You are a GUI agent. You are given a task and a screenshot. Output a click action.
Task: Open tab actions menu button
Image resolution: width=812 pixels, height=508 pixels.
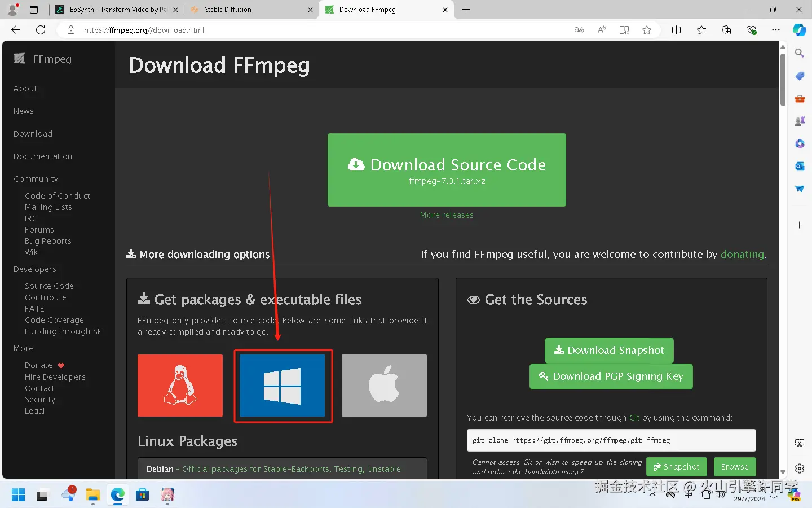[34, 10]
